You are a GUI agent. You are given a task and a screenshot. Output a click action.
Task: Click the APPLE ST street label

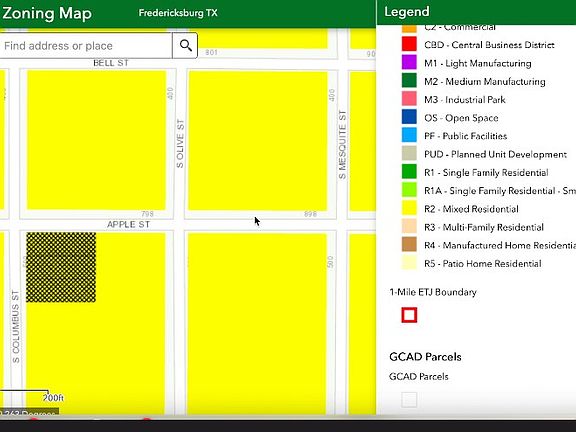click(x=128, y=224)
